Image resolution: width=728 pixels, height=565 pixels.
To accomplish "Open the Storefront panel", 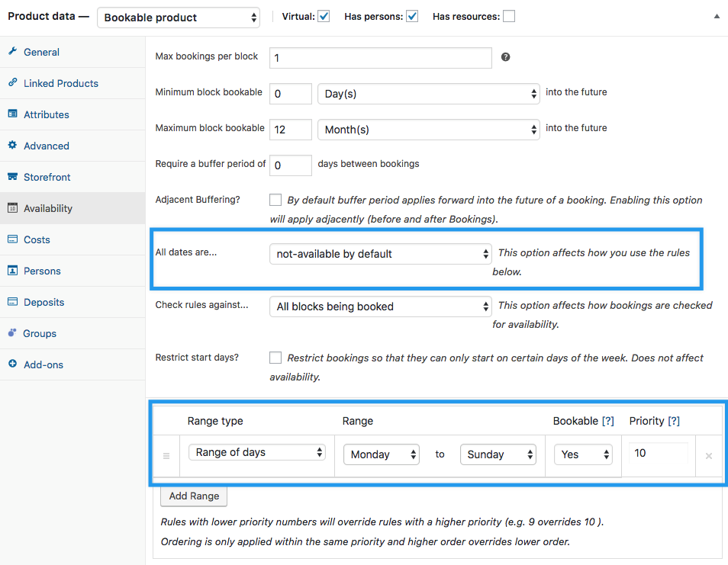I will click(50, 177).
